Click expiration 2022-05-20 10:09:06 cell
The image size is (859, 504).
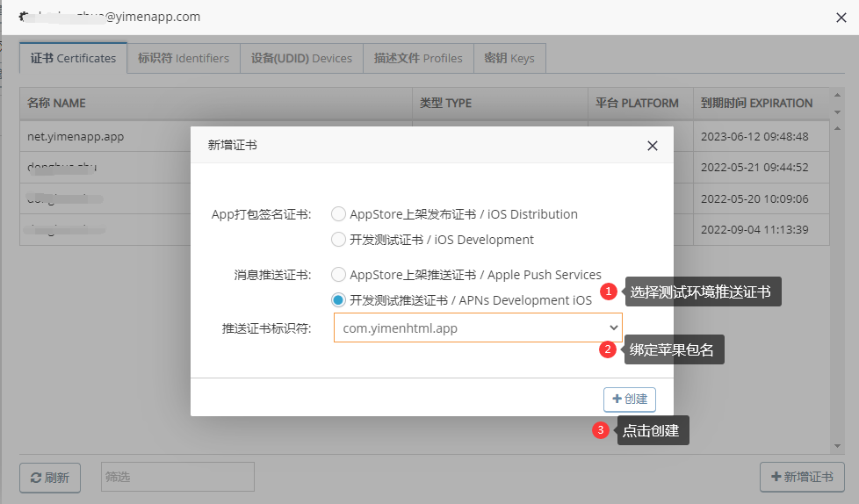coord(761,198)
